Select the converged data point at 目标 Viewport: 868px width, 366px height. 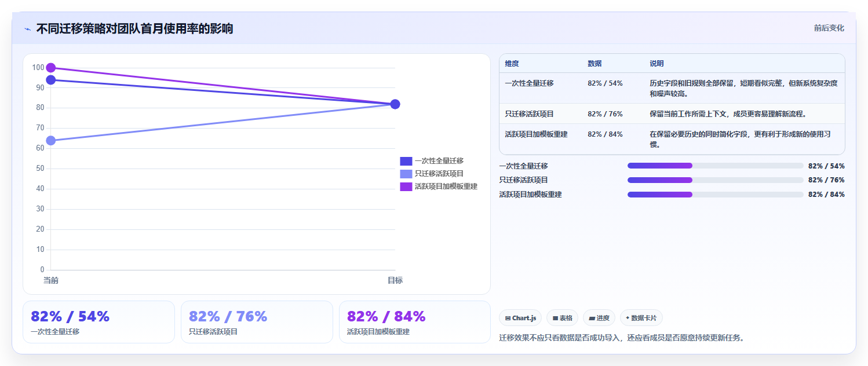point(395,104)
